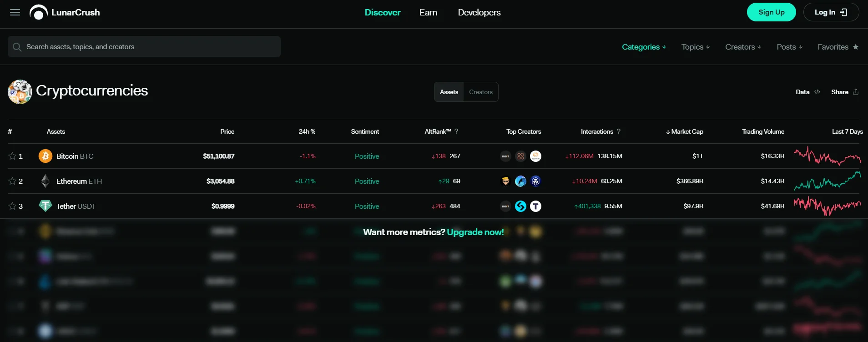Click the Cryptocurrencies category avatar

pyautogui.click(x=20, y=92)
